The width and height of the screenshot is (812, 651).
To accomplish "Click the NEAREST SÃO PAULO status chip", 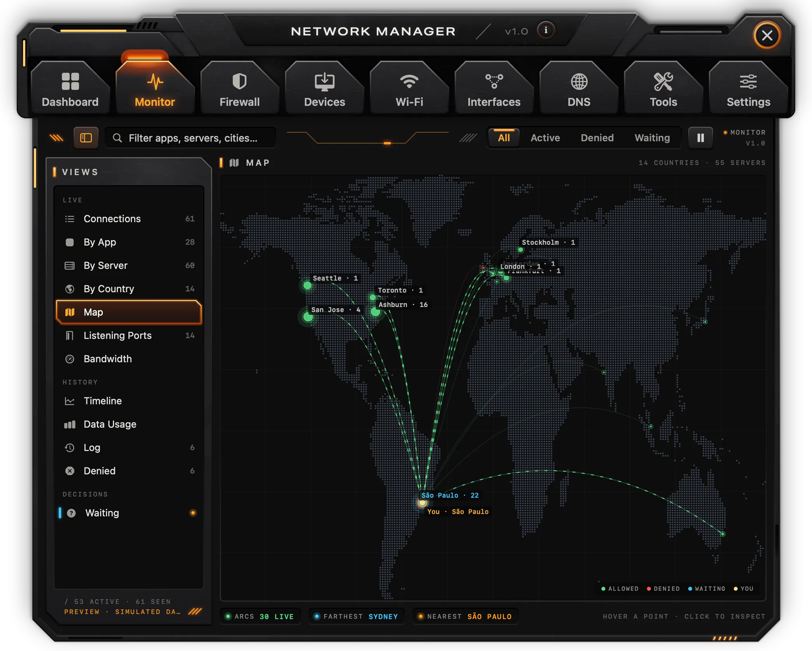I will 465,616.
